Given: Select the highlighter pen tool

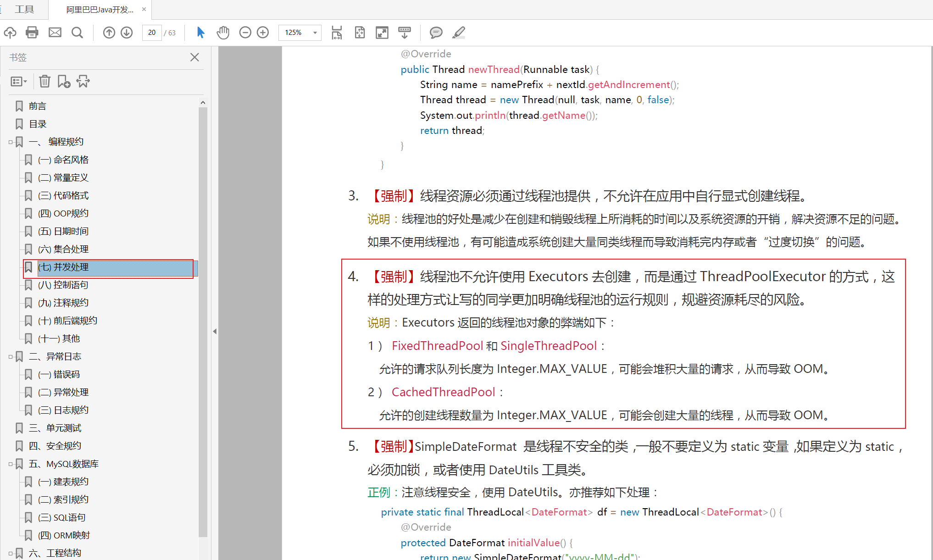Looking at the screenshot, I should 459,33.
